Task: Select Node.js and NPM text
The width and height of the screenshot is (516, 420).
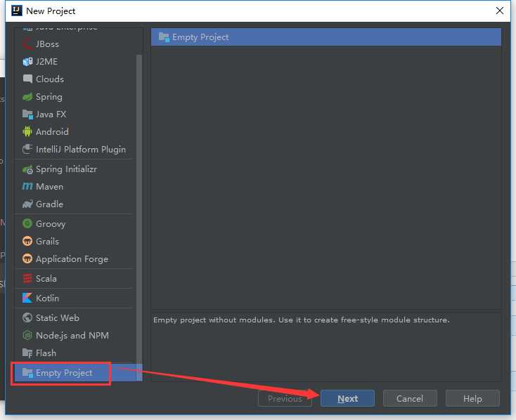Action: (x=72, y=336)
